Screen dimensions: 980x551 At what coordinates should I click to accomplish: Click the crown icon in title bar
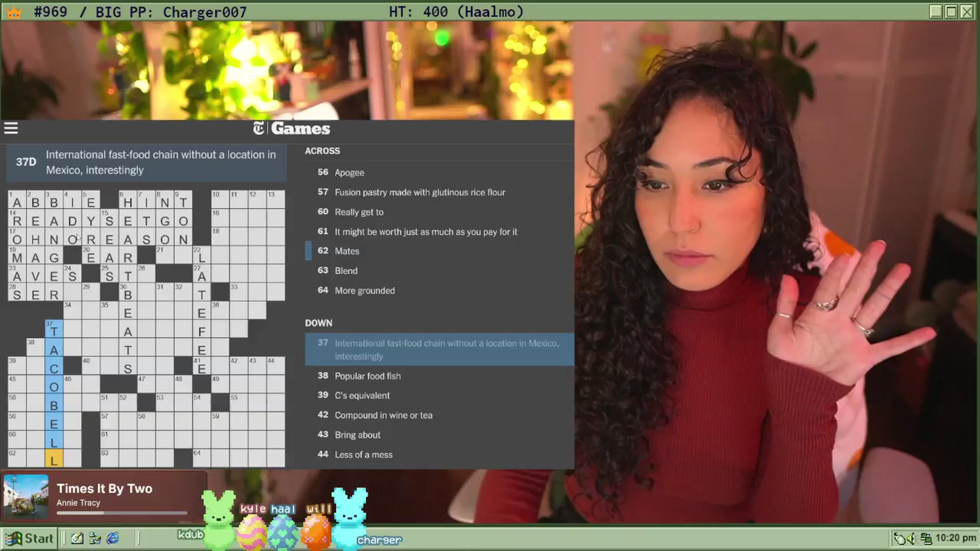14,12
